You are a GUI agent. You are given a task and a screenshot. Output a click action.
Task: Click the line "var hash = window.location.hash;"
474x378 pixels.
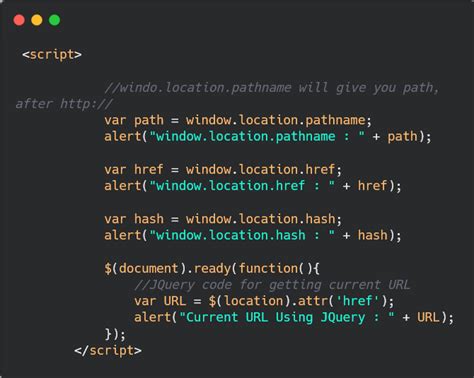[223, 219]
